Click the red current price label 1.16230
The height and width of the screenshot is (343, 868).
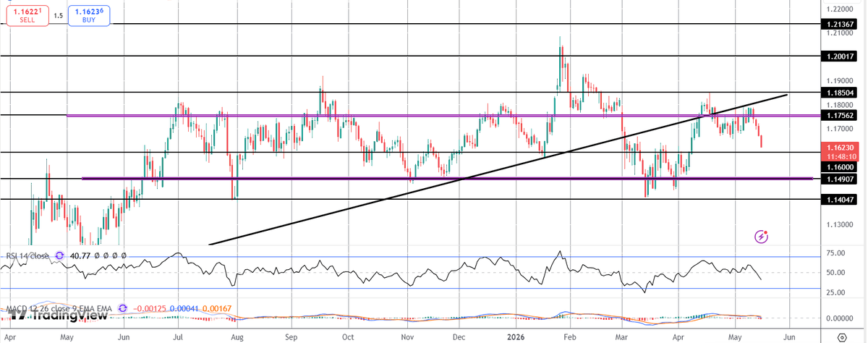point(841,147)
